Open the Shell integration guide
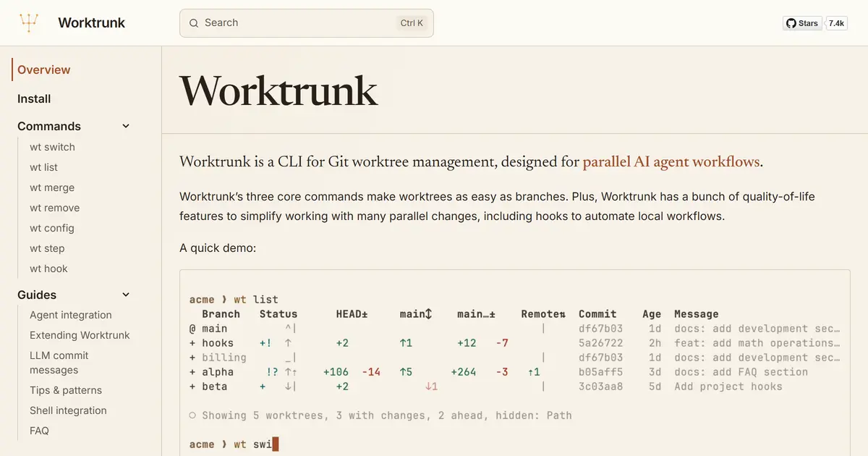 [68, 410]
